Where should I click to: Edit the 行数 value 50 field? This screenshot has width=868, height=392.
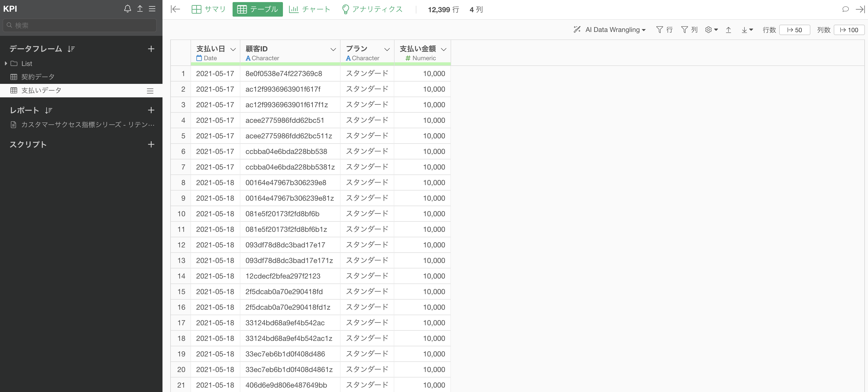pyautogui.click(x=795, y=30)
